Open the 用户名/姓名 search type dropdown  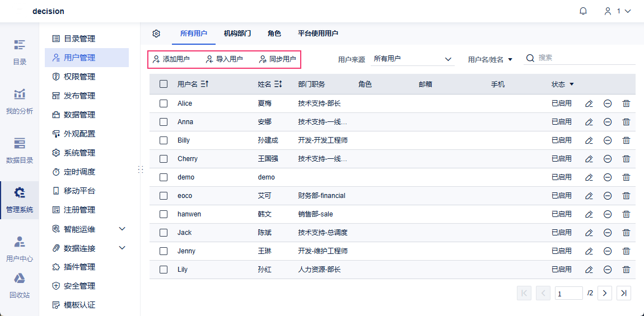(490, 59)
